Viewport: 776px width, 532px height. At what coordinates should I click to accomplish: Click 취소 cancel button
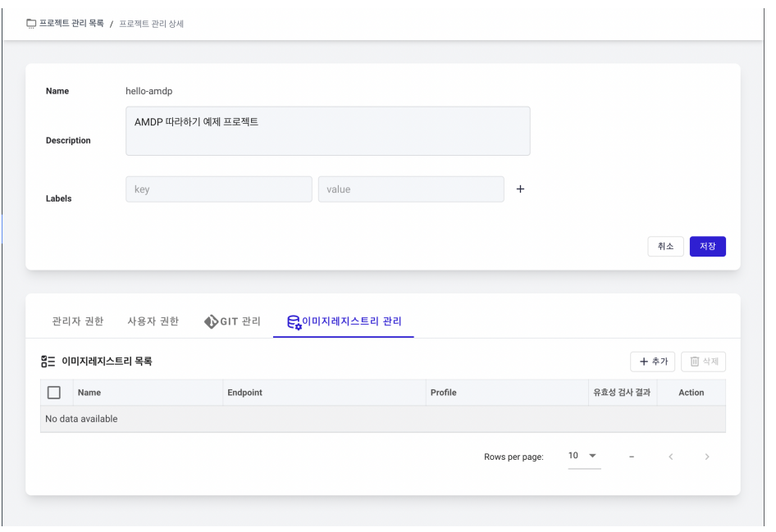pos(665,246)
